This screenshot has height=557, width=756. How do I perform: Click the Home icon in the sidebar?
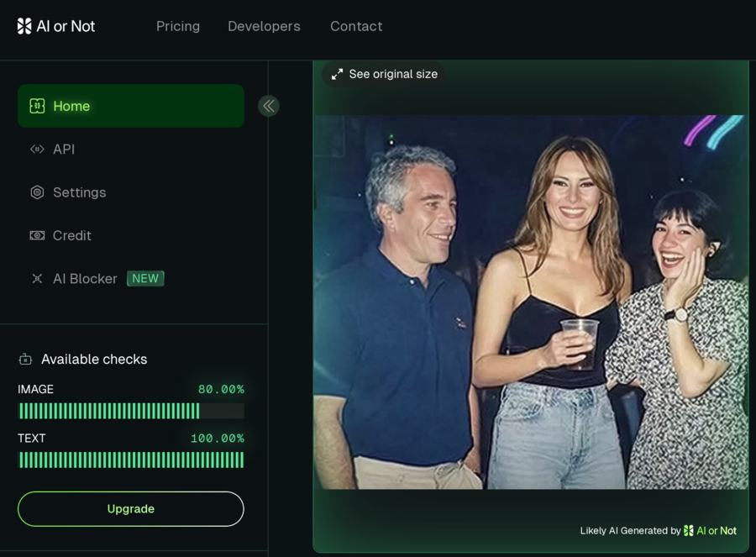(x=37, y=106)
